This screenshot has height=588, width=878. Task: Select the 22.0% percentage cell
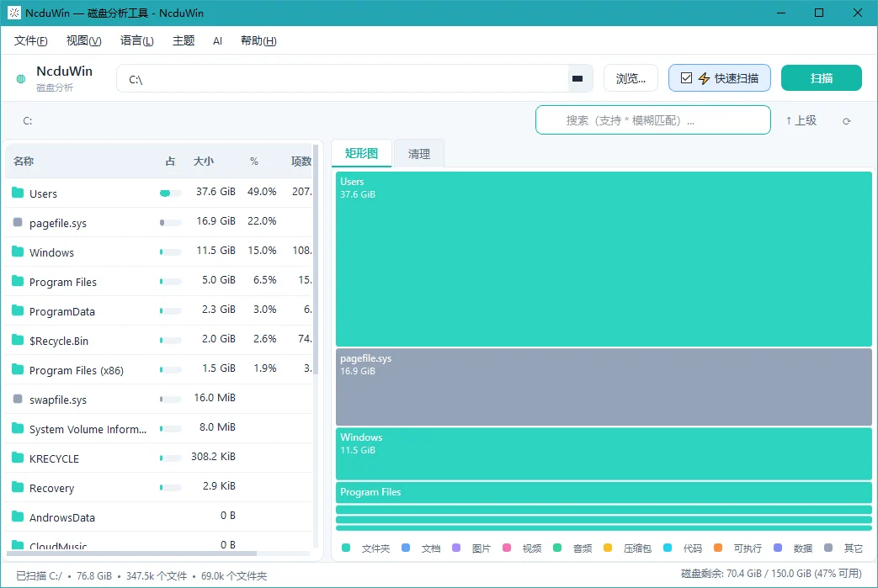tap(262, 221)
